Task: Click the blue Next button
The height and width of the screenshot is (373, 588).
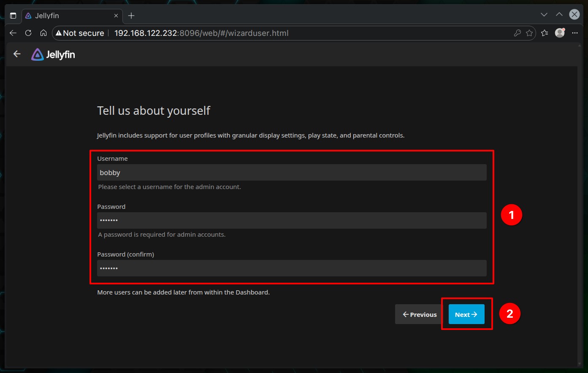Action: (466, 314)
